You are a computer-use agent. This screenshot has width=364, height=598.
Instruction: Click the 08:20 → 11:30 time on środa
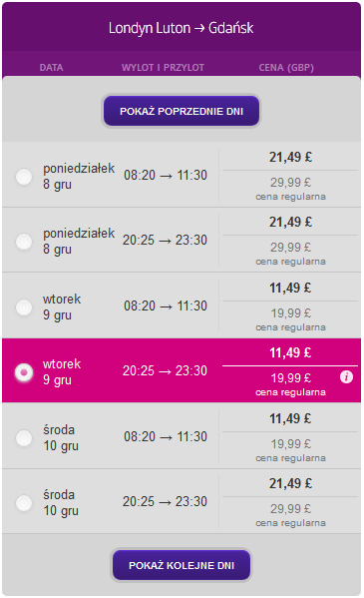(x=166, y=436)
